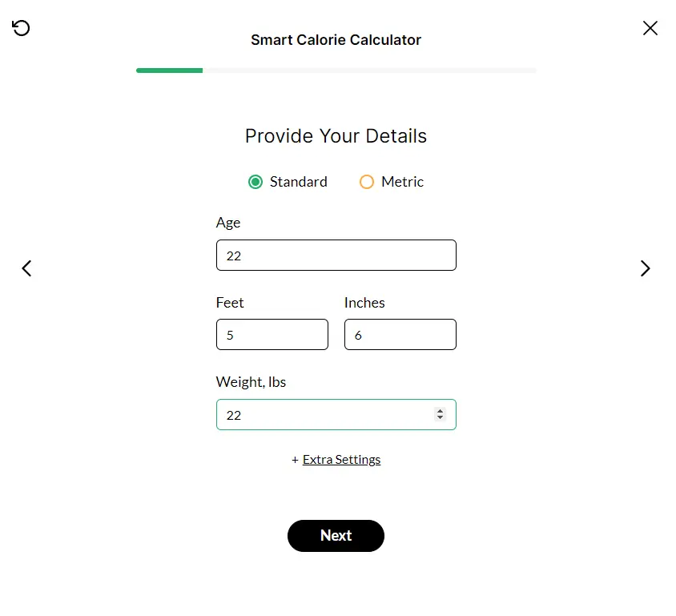This screenshot has height=616, width=676.
Task: Increment weight using the up spinner arrow
Action: point(440,411)
